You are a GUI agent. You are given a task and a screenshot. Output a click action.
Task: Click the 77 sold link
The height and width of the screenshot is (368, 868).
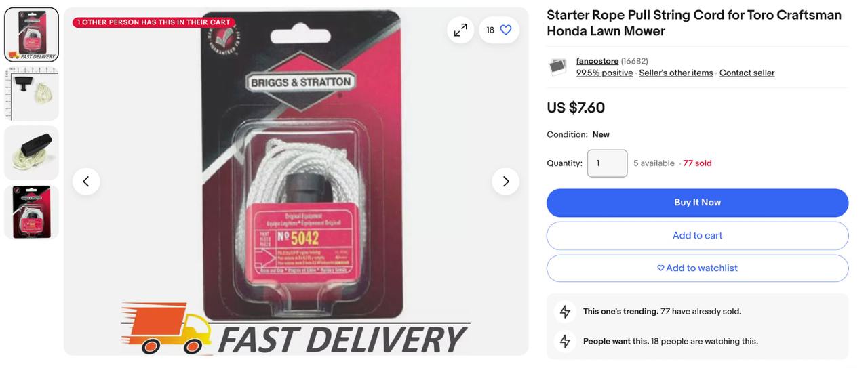coord(698,163)
